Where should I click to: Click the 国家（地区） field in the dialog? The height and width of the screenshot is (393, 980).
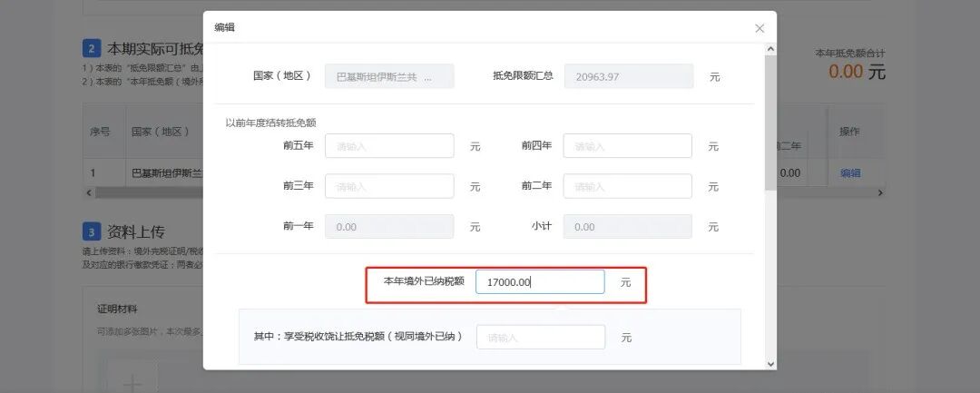[389, 76]
